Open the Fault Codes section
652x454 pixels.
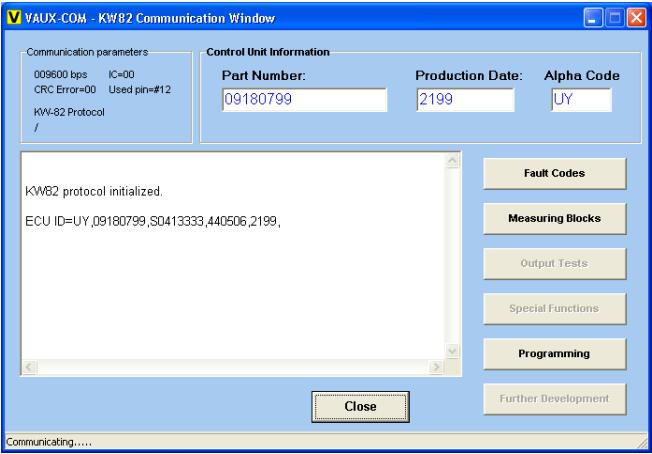(554, 173)
